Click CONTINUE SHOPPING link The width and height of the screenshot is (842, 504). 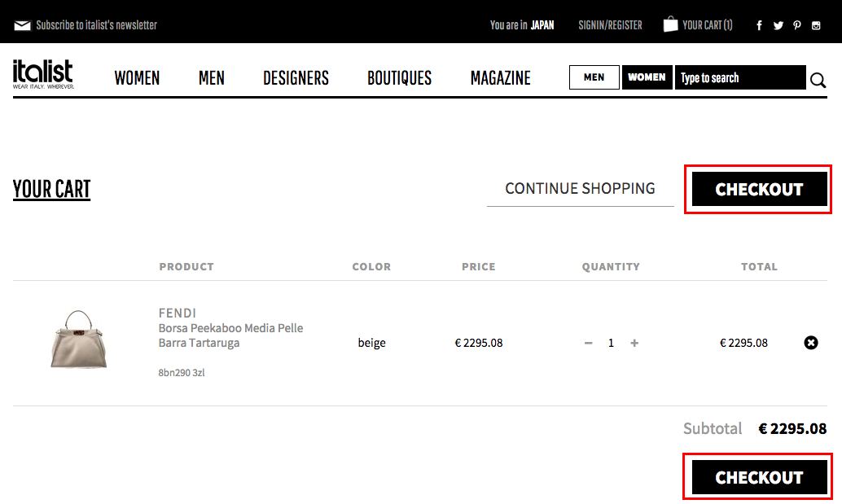(580, 189)
